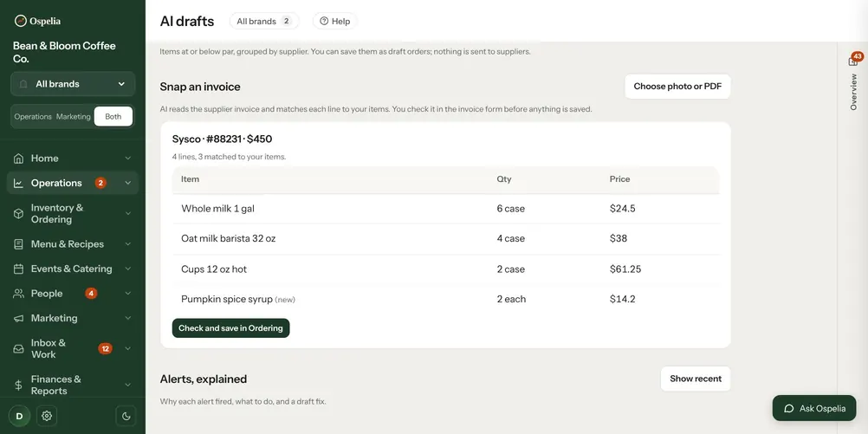Select the Cups 12 oz hot row

tap(445, 269)
